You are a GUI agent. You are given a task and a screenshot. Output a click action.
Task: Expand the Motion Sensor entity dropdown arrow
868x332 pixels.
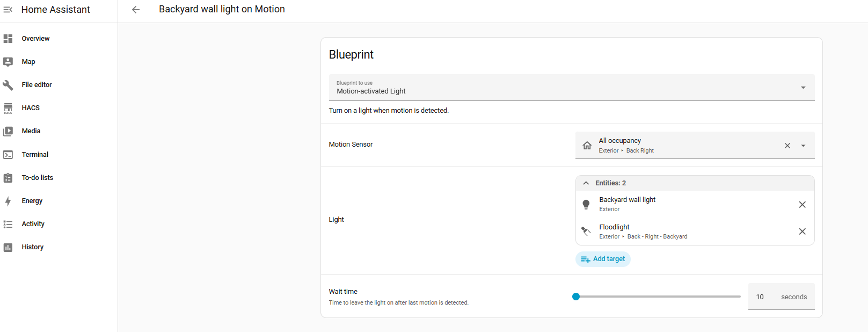coord(803,146)
